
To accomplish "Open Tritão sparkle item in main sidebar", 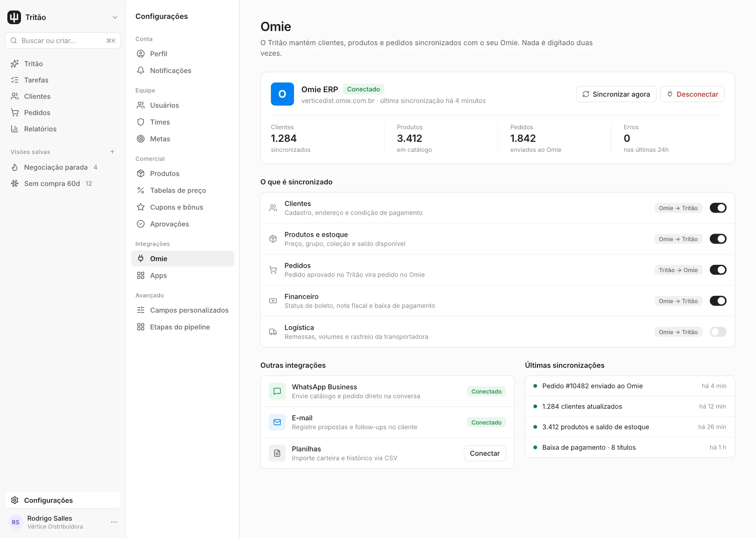I will pos(63,64).
